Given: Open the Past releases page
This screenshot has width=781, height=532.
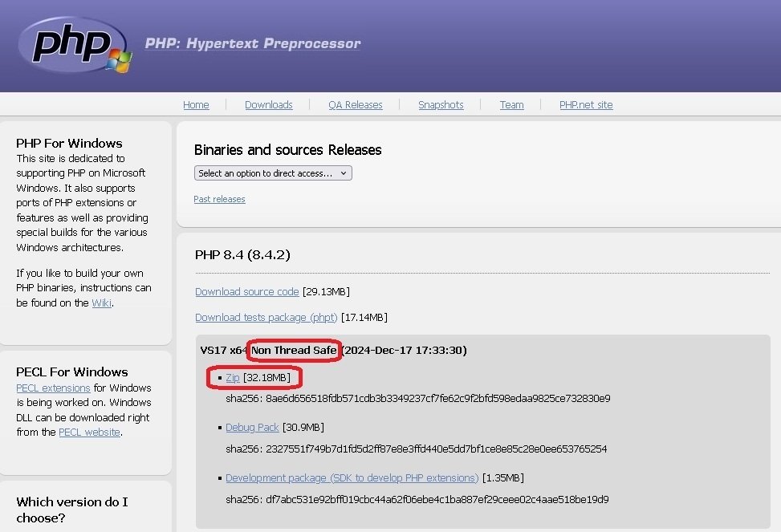Looking at the screenshot, I should [x=219, y=198].
